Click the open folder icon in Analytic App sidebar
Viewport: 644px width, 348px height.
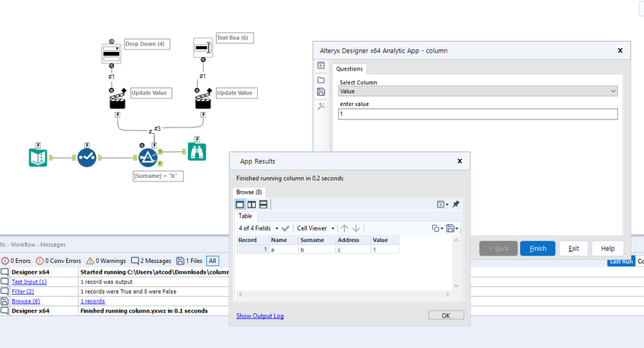tap(321, 80)
